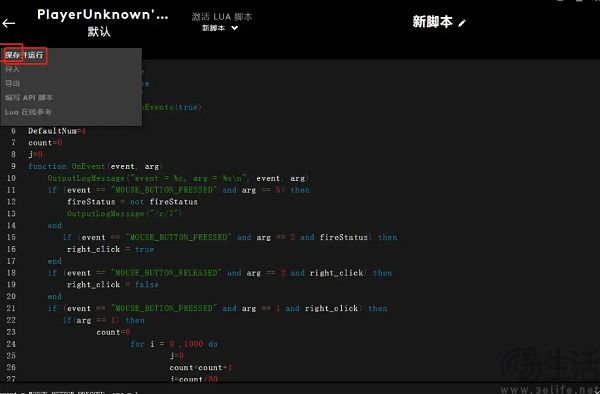Expand the 新脚本 active script chevron

[235, 28]
